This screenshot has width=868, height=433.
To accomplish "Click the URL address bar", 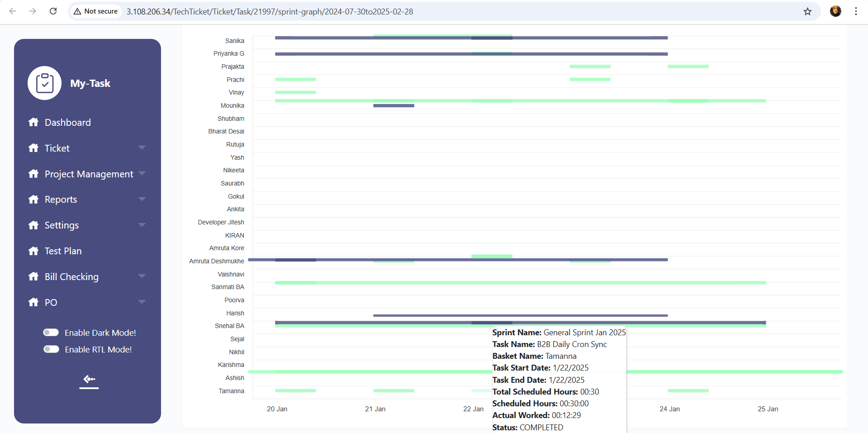I will click(443, 11).
